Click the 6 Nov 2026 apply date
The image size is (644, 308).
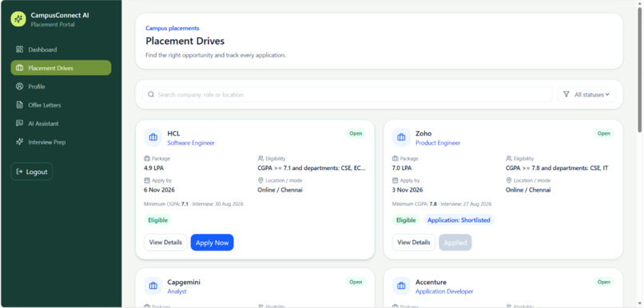click(159, 190)
